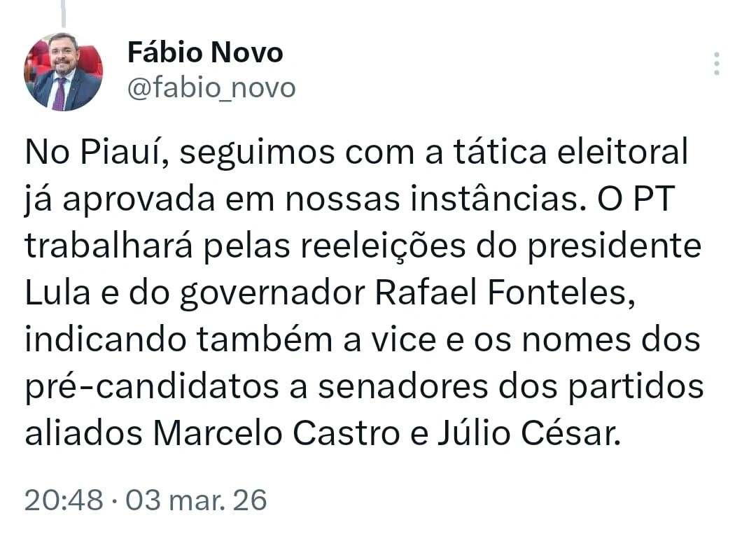Select the tweet text body

tap(364, 293)
